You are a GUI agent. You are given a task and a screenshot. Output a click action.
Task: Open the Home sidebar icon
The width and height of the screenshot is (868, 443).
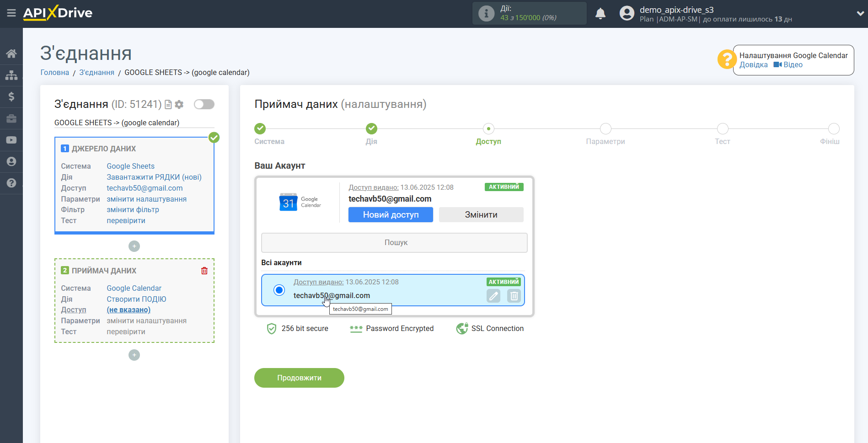[11, 54]
